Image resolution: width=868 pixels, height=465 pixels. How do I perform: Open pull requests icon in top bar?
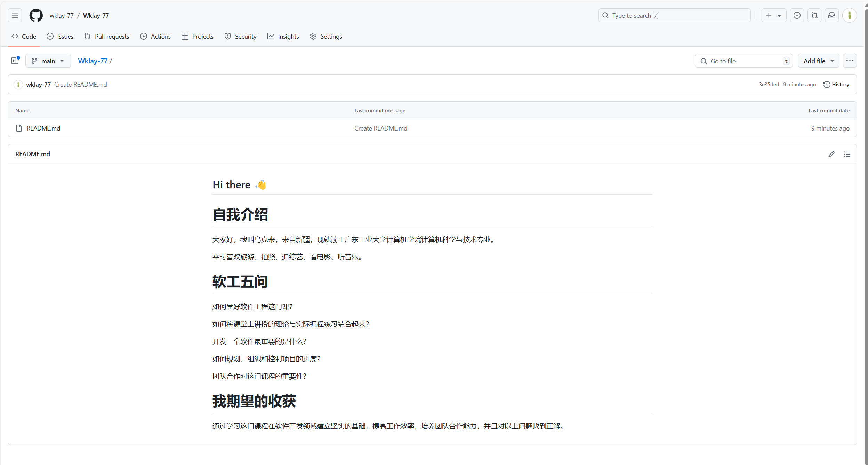pyautogui.click(x=814, y=16)
